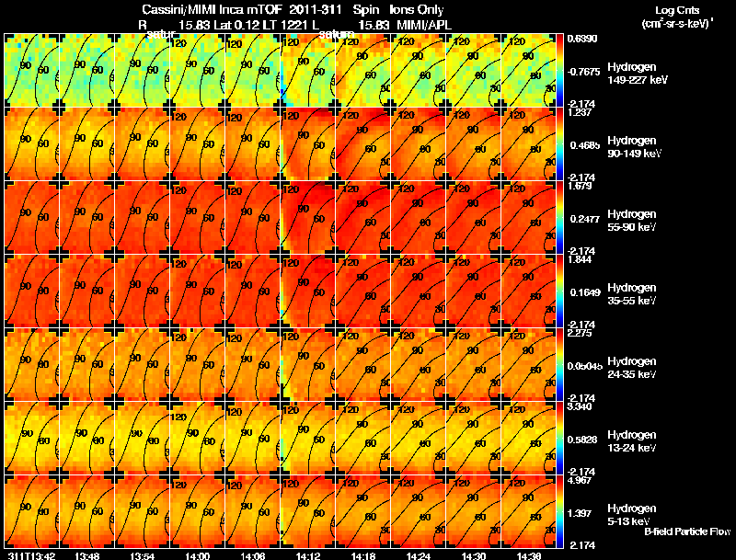Click the 14:12 time label on the axis

coord(307,555)
